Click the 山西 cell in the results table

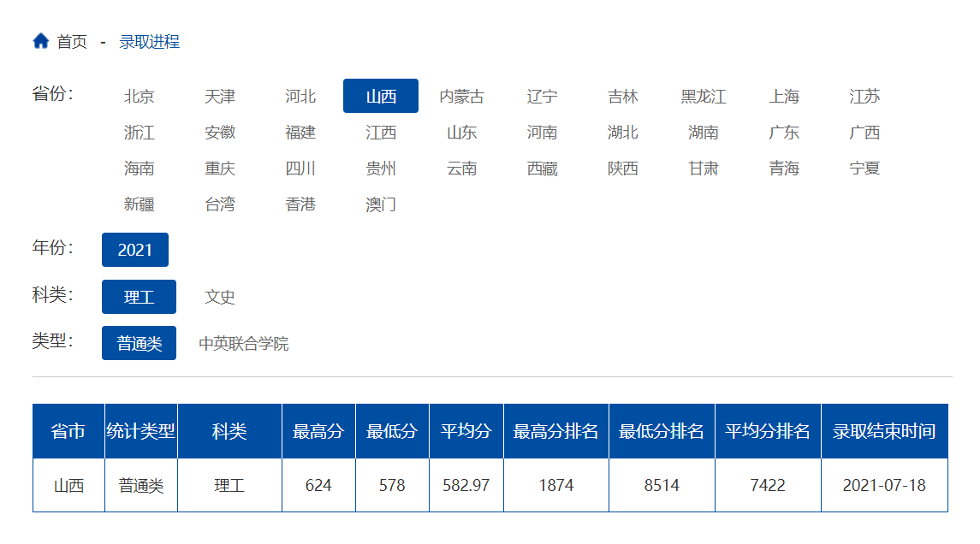[x=68, y=484]
